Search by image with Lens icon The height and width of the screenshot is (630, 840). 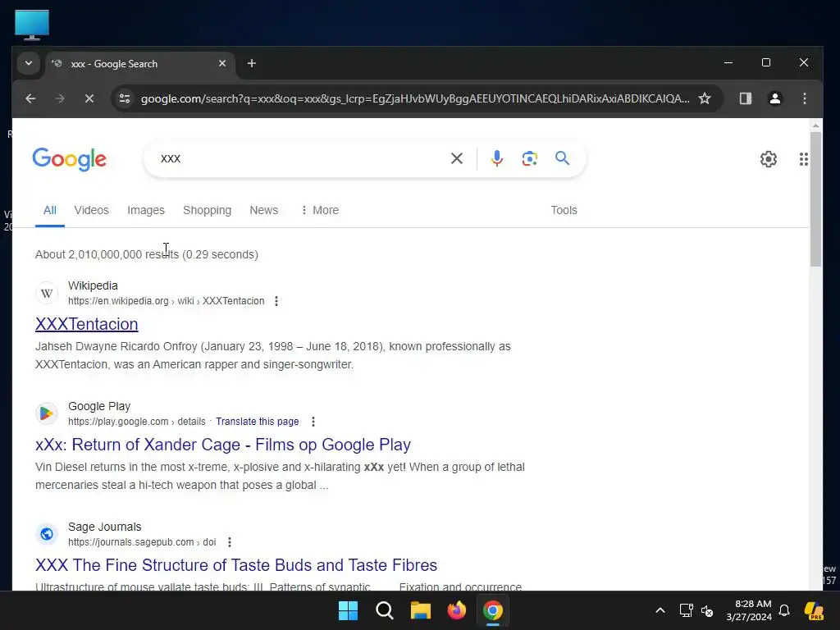click(529, 158)
